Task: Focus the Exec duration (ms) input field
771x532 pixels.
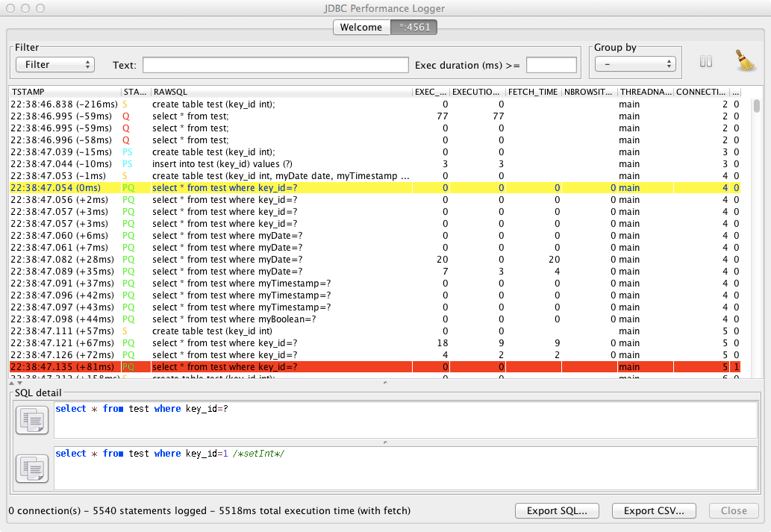Action: pyautogui.click(x=552, y=65)
